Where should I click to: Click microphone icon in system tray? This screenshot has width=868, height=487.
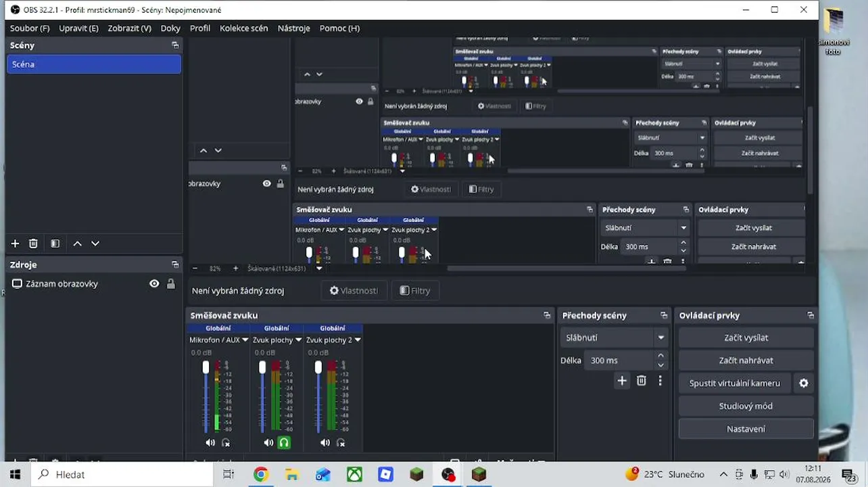[x=754, y=475]
